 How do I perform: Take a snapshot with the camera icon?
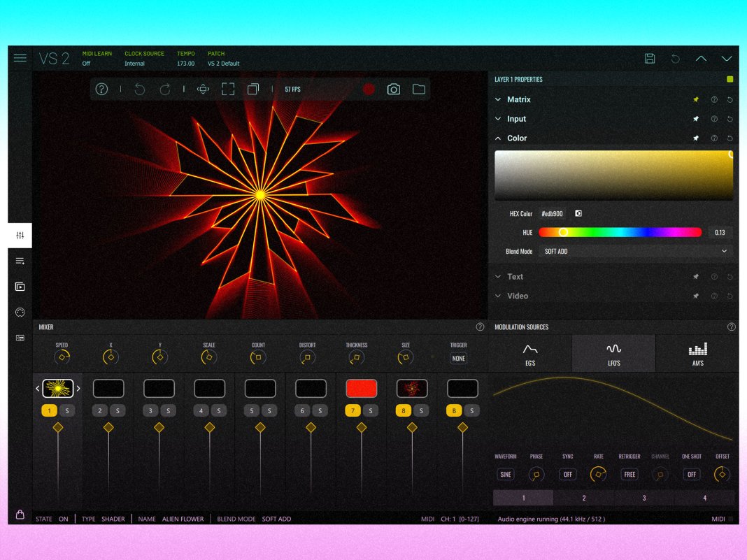394,89
